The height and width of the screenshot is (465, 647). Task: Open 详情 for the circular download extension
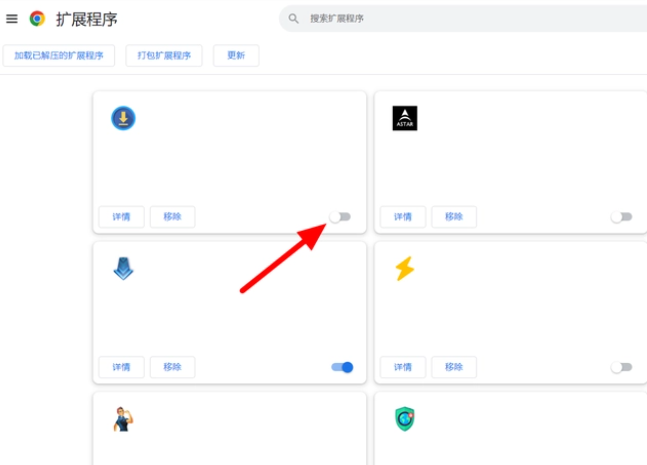pos(121,217)
